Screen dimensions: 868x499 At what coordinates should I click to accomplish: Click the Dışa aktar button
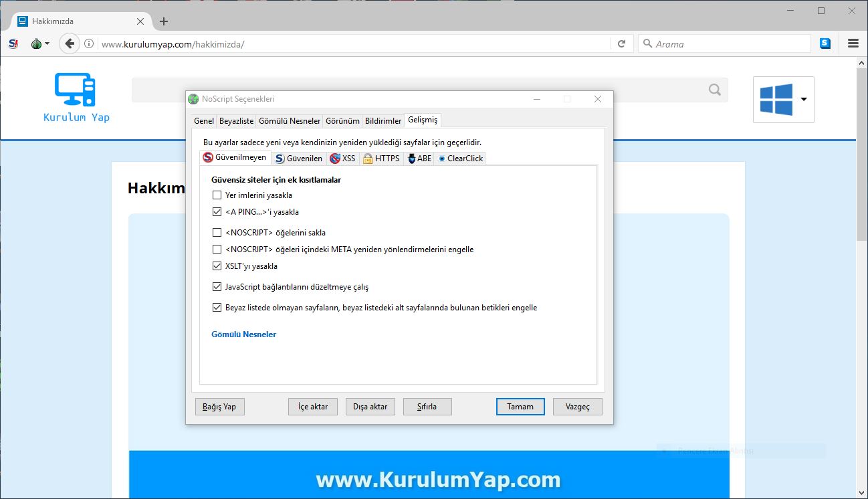(370, 407)
